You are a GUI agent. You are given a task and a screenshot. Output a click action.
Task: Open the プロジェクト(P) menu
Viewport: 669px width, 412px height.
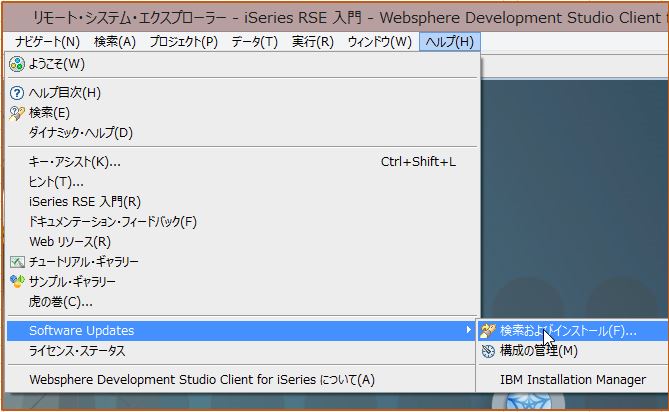183,42
